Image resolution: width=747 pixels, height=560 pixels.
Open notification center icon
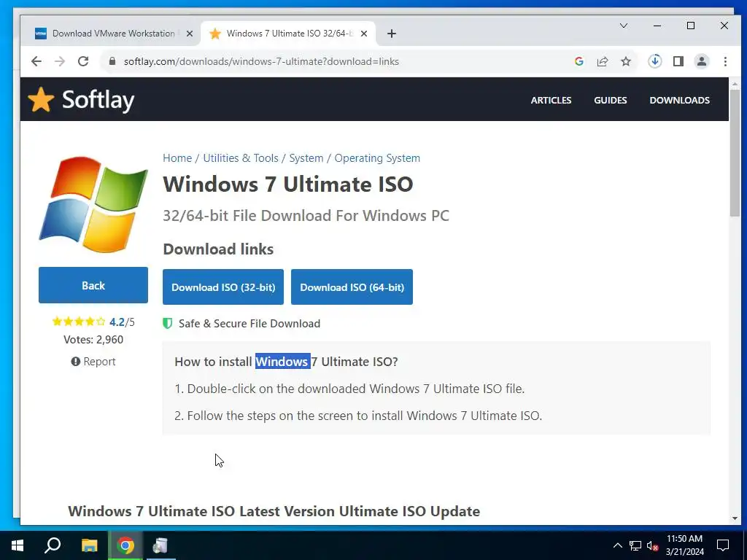[x=723, y=545]
